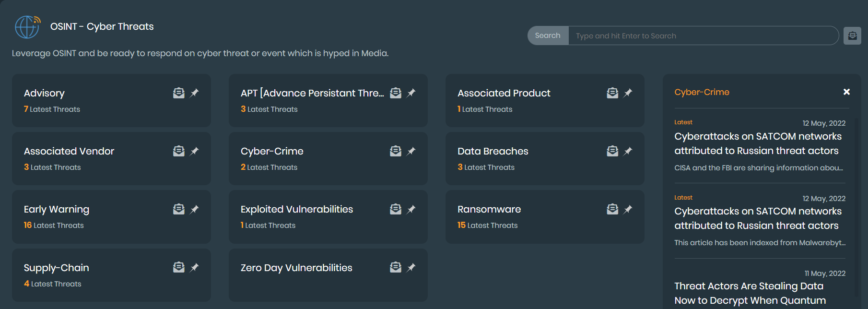The image size is (868, 309).
Task: Open the Exploited Vulnerabilities category
Action: click(x=296, y=209)
